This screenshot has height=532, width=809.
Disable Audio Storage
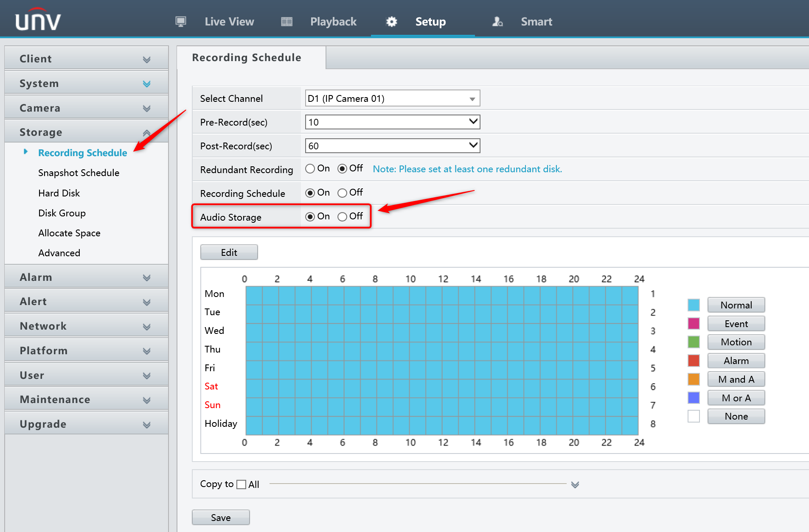(x=342, y=216)
